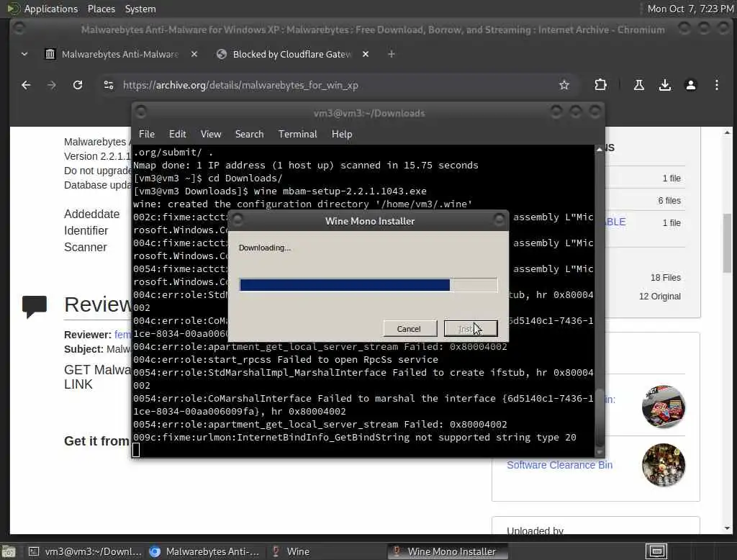
Task: Open Chromium three-dot menu
Action: coord(716,85)
